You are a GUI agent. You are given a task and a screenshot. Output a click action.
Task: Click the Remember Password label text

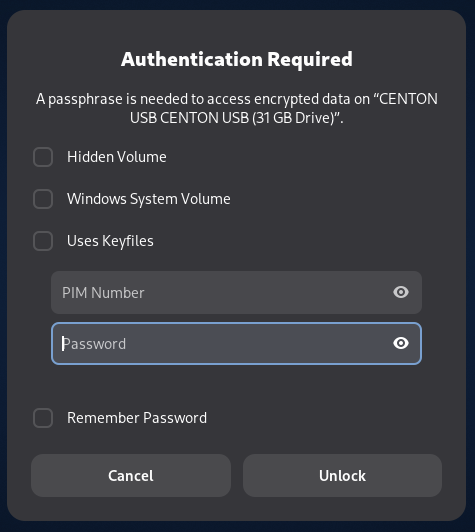click(137, 418)
